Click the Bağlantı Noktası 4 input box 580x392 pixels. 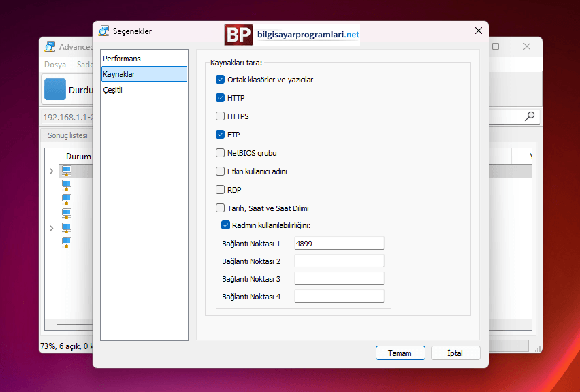(x=339, y=297)
